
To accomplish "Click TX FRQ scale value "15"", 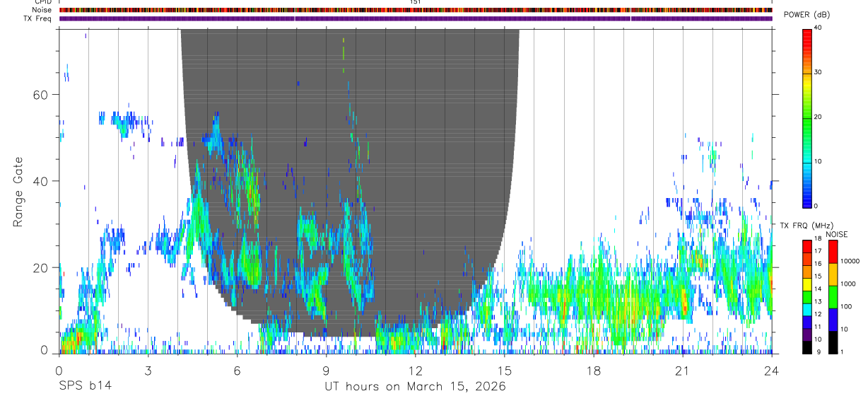I will (817, 276).
